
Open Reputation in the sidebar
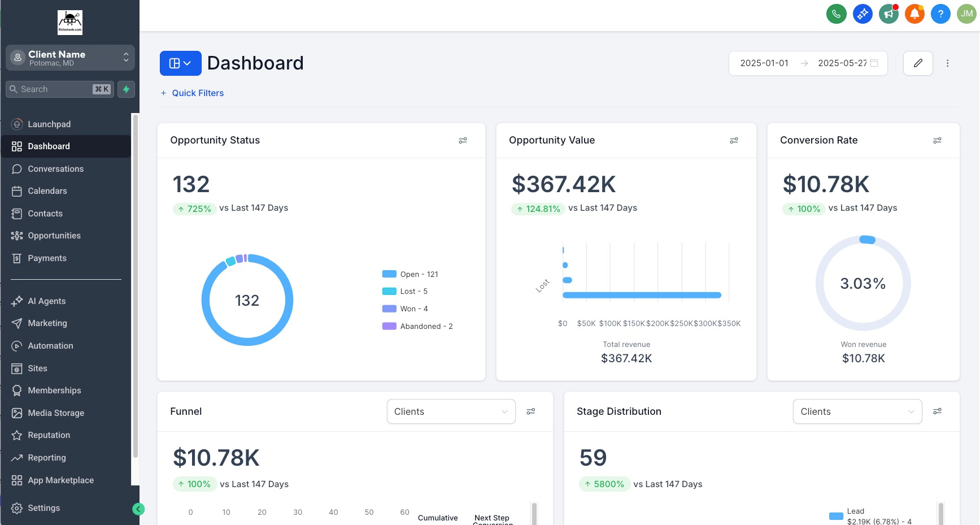pyautogui.click(x=66, y=435)
